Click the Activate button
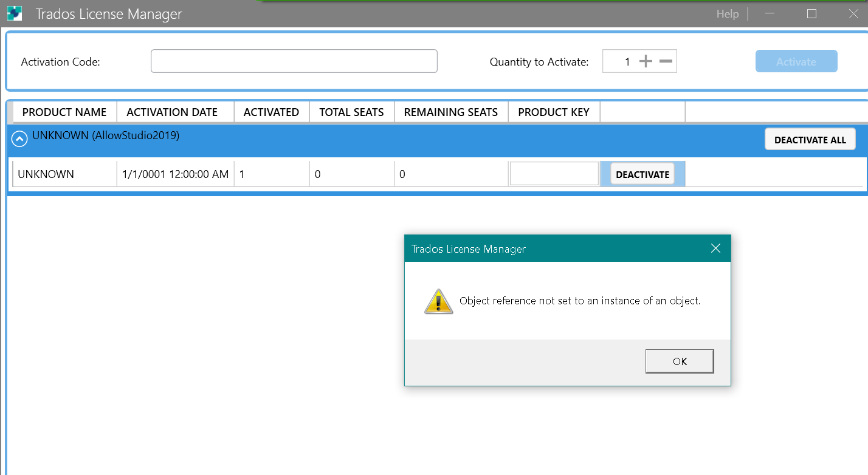Screen dimensions: 868x475 [796, 61]
